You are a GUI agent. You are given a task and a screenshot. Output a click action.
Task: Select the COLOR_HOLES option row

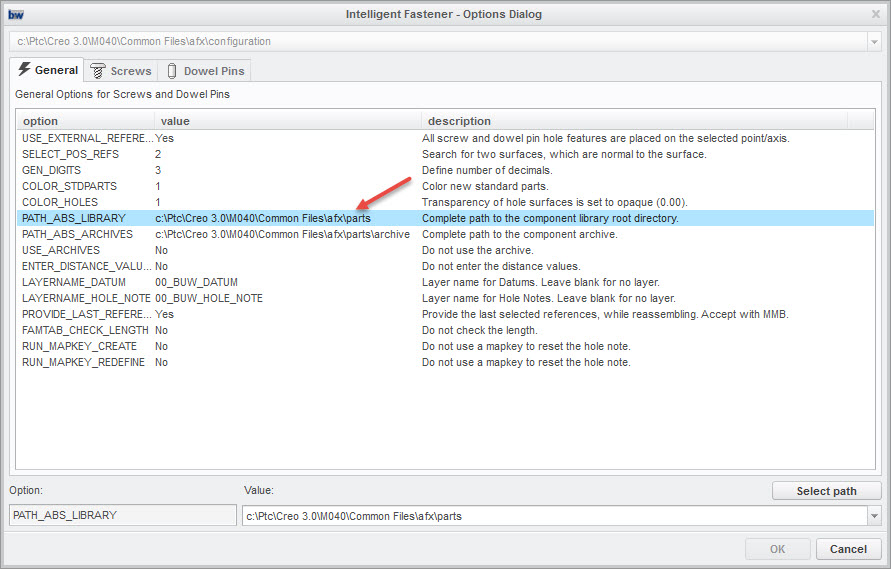click(x=446, y=202)
